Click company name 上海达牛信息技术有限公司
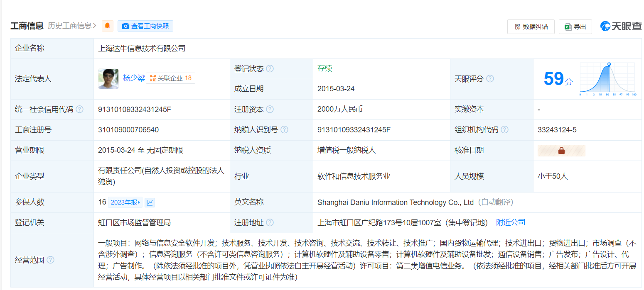This screenshot has height=290, width=644. point(142,49)
